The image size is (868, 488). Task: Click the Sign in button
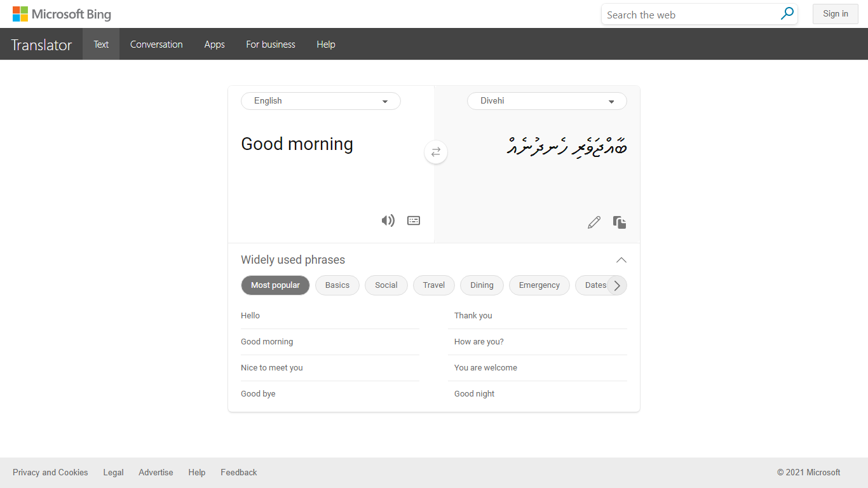[x=836, y=14]
